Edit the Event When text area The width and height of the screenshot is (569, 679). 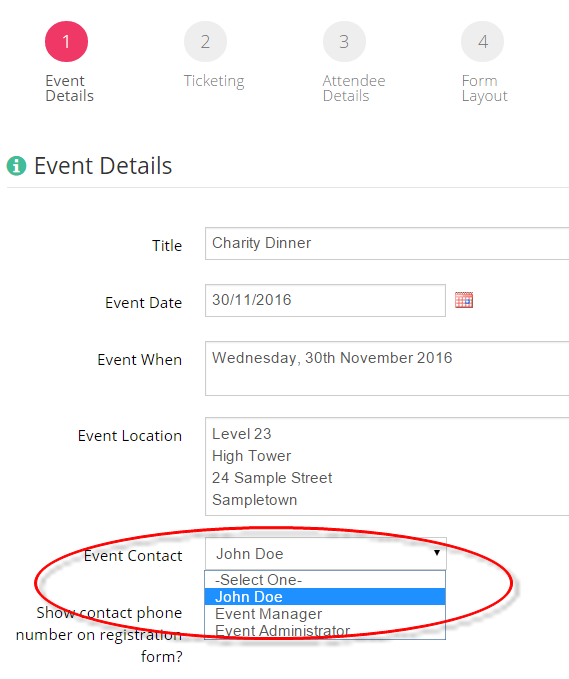tap(387, 369)
